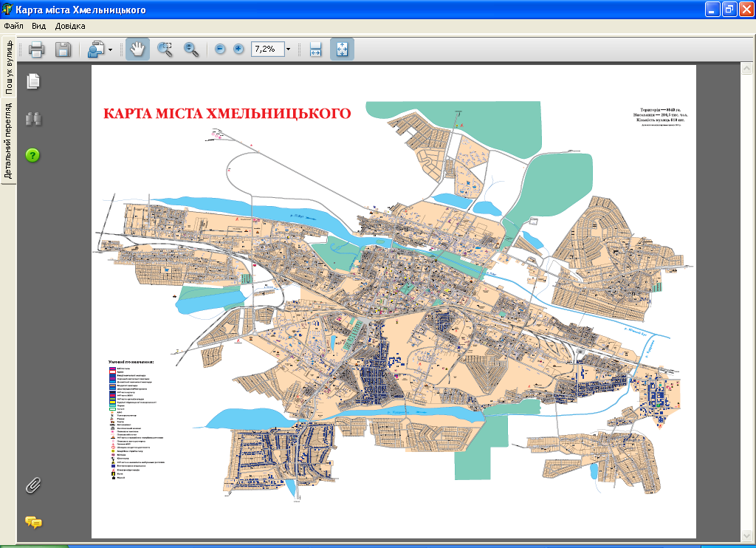Select the Hand pan tool
This screenshot has height=548, width=756.
pos(138,49)
